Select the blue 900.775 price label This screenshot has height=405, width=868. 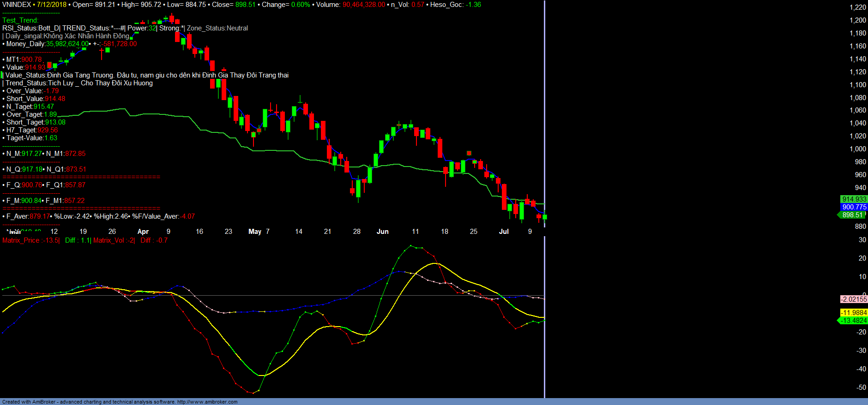[854, 207]
